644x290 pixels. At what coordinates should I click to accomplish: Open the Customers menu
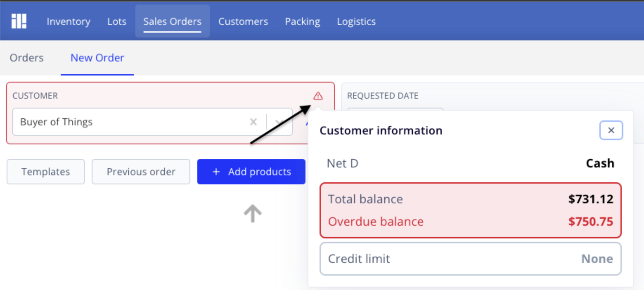243,21
